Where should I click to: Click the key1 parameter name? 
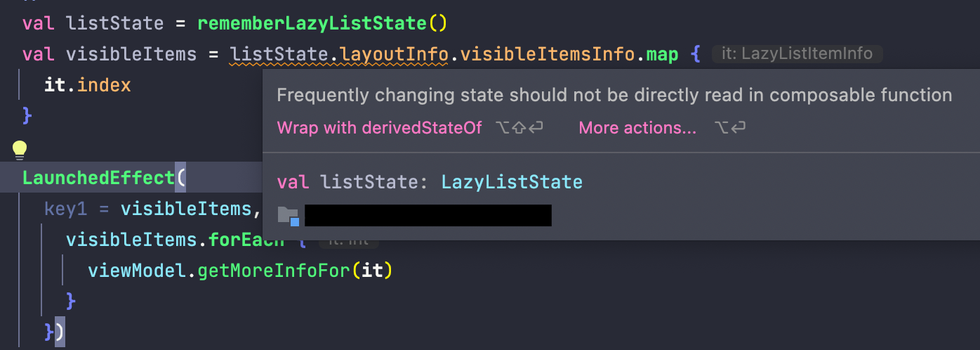click(x=72, y=209)
